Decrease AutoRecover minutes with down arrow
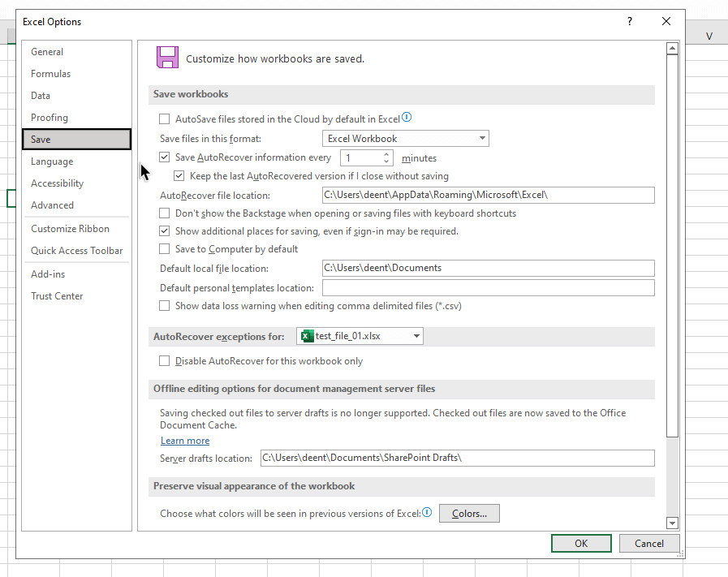728x577 pixels. pyautogui.click(x=386, y=161)
